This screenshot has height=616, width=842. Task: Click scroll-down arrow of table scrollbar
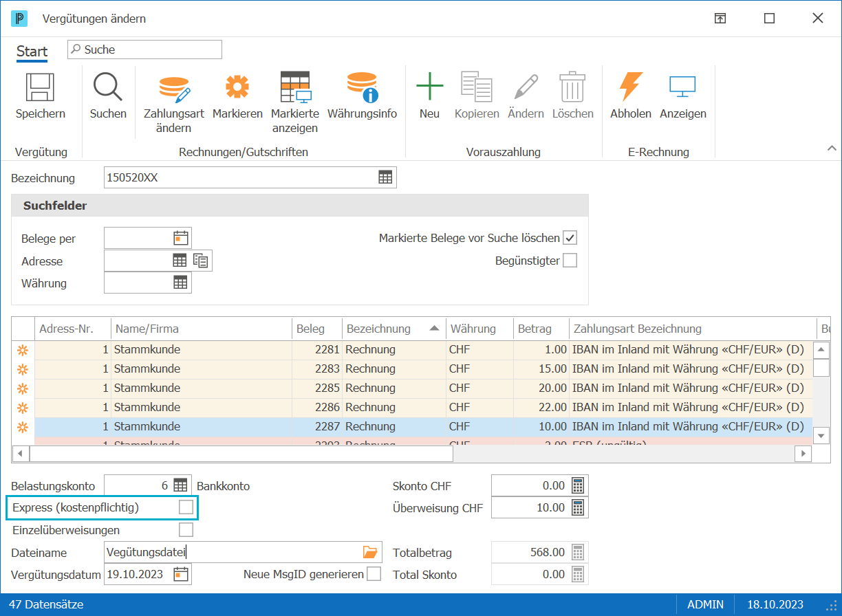pos(821,435)
